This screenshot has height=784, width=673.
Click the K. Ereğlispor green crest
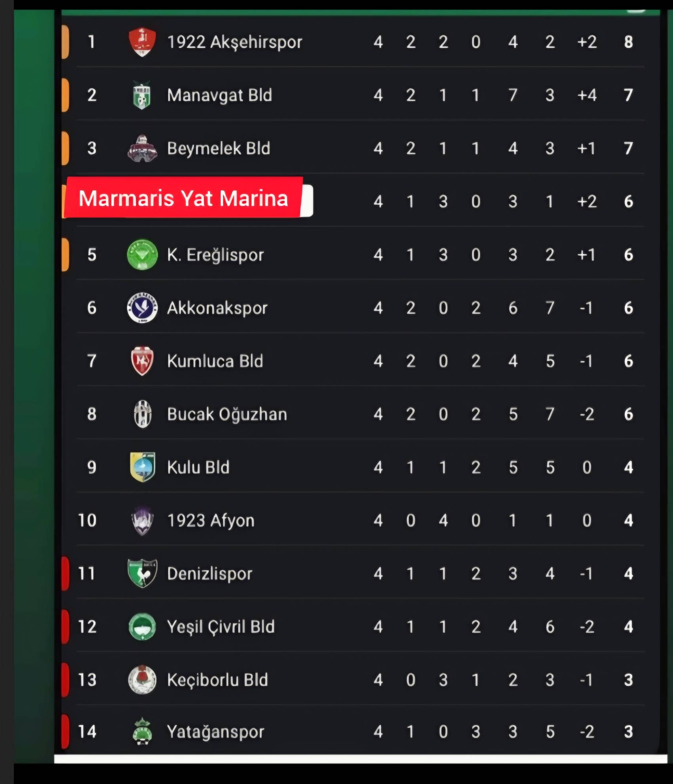click(x=142, y=255)
